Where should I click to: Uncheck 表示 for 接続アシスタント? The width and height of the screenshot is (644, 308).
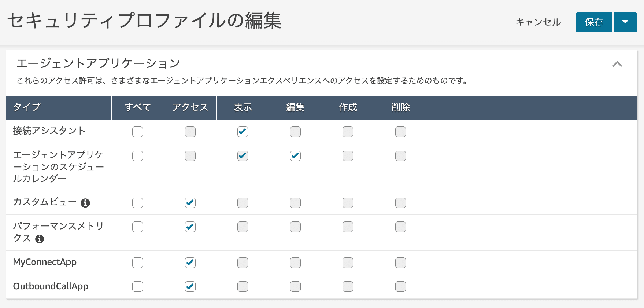point(243,131)
